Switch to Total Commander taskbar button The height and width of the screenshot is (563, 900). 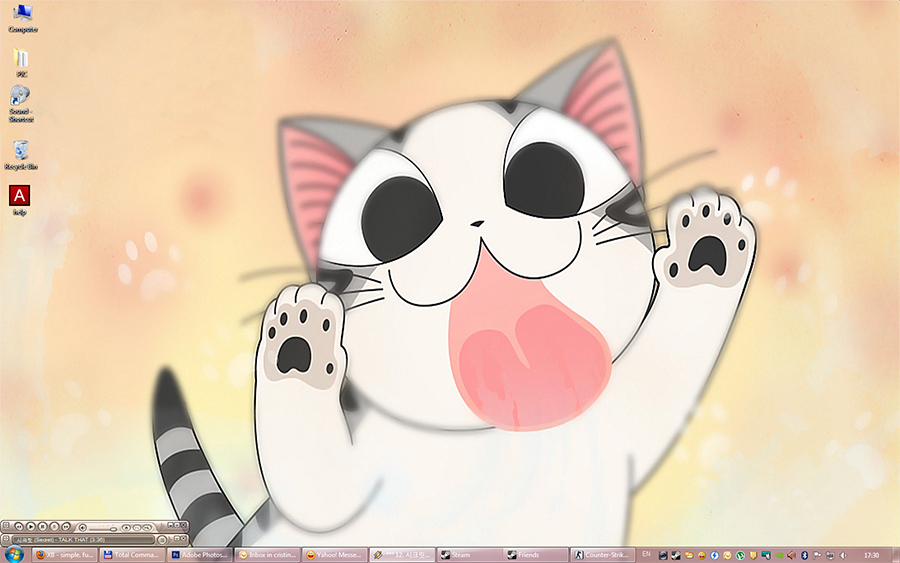[131, 555]
